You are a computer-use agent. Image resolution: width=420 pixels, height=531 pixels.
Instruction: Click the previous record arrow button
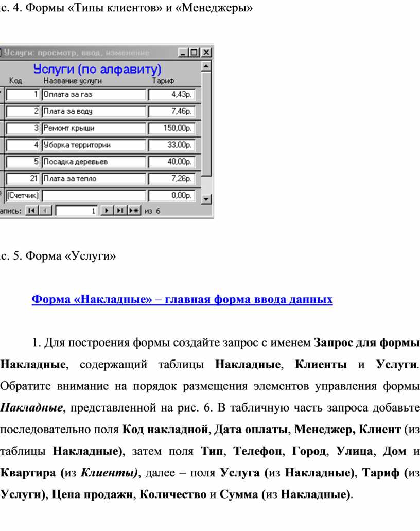pyautogui.click(x=45, y=211)
